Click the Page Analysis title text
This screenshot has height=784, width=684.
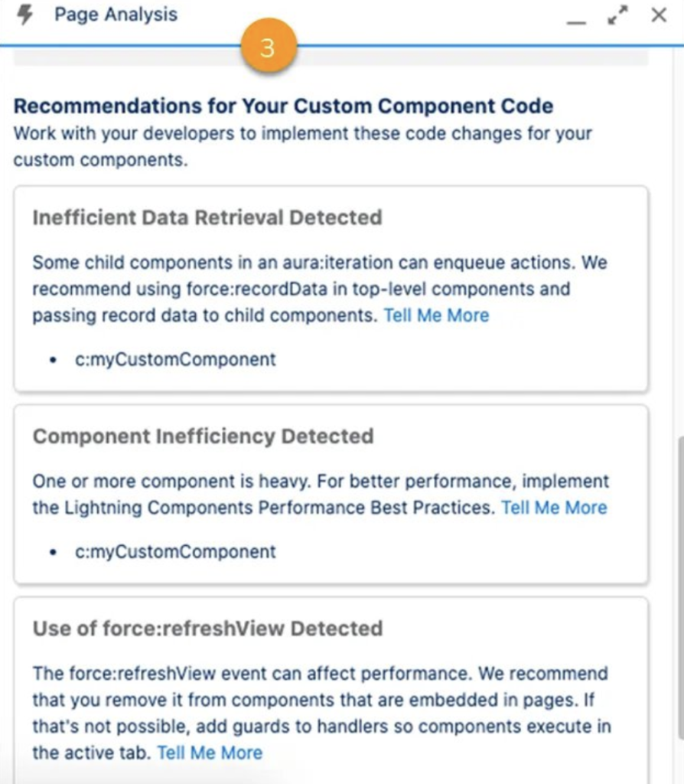(x=116, y=14)
